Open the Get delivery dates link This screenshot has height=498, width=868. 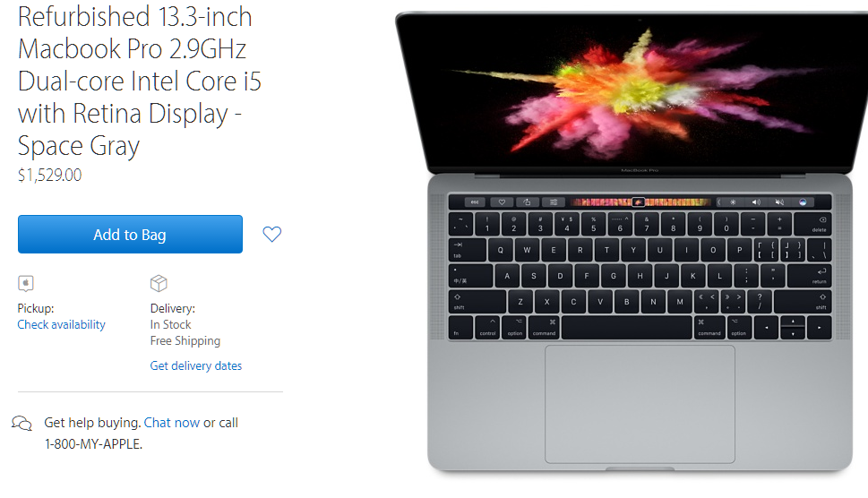[196, 365]
